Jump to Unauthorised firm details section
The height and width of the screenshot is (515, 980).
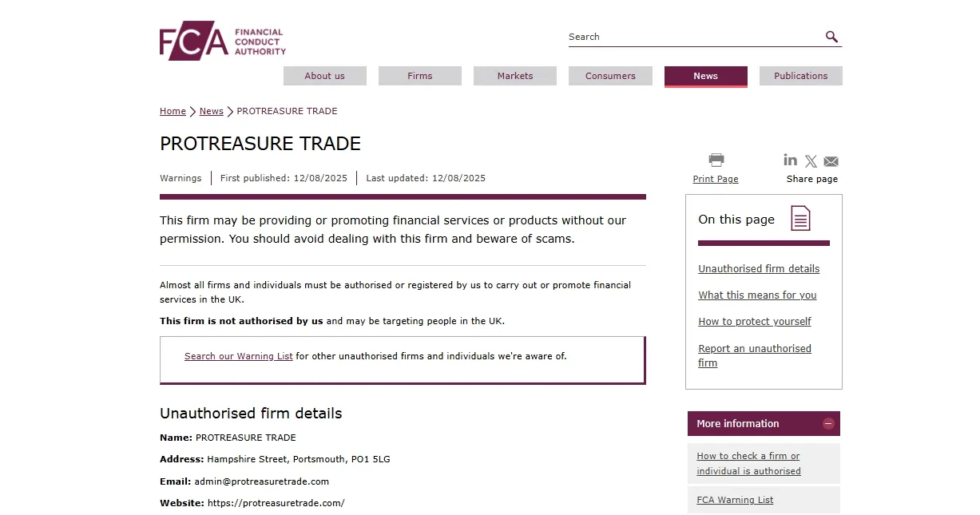759,269
